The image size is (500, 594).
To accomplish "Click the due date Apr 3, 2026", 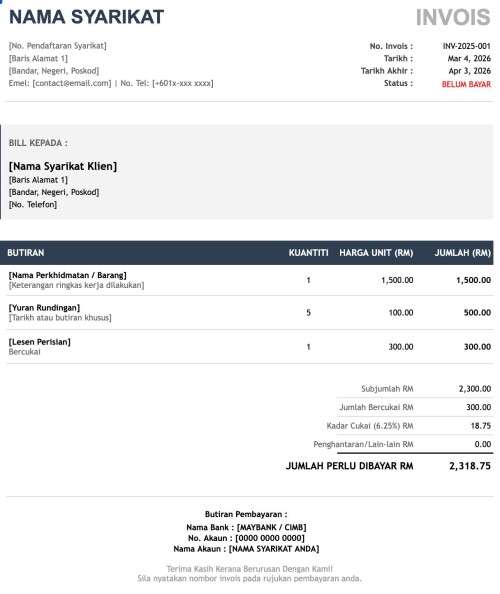I will [470, 71].
